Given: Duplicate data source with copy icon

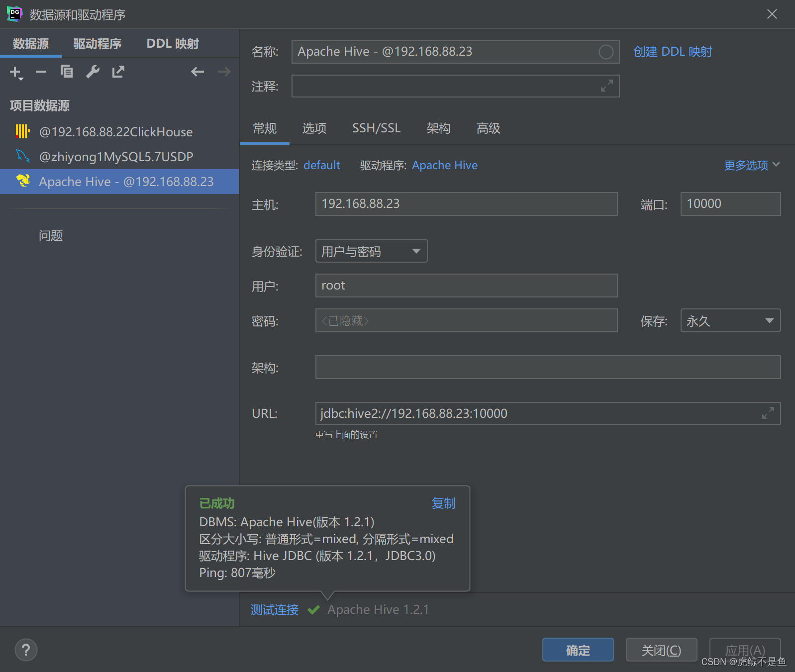Looking at the screenshot, I should point(67,72).
